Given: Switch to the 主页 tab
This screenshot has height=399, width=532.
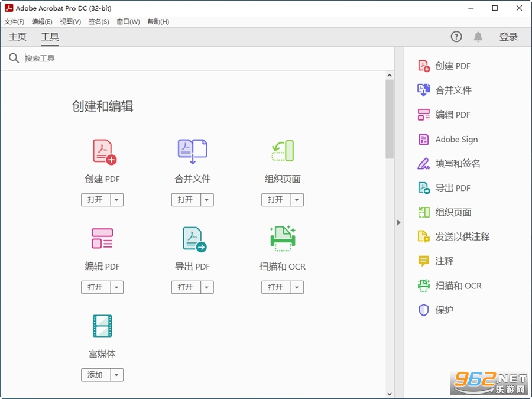Looking at the screenshot, I should (17, 37).
